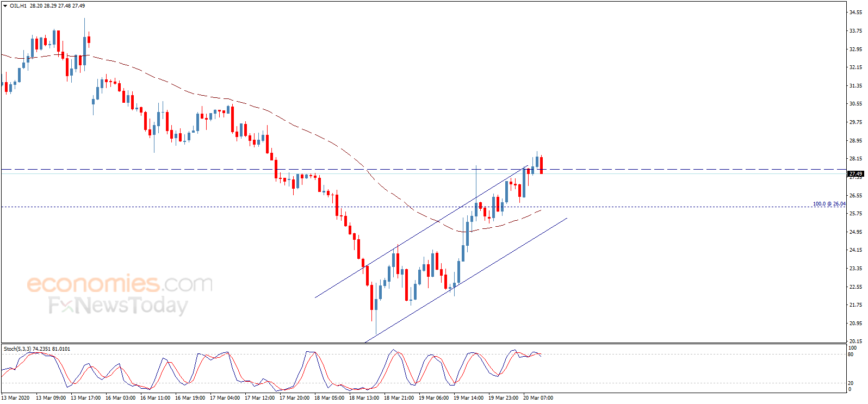Click the current price tag 27.49

[855, 173]
